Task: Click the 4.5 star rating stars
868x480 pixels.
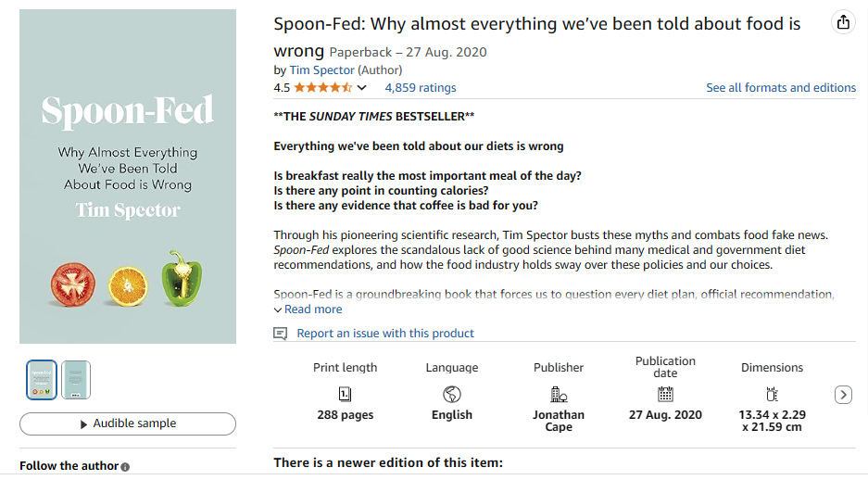Action: click(x=322, y=88)
